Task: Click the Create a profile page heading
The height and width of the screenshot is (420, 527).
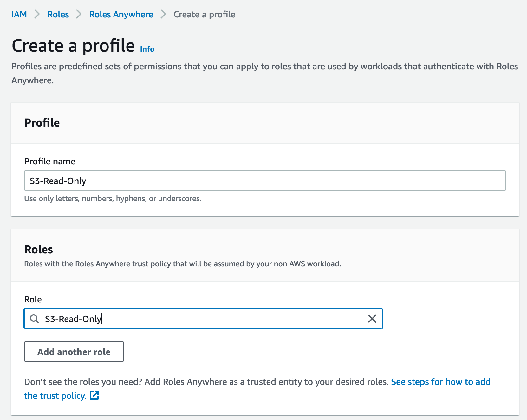Action: coord(73,46)
